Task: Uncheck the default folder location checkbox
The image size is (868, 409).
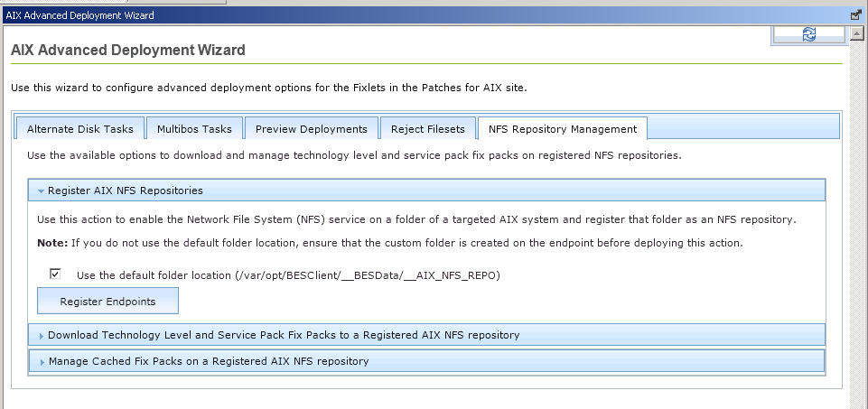Action: [56, 274]
